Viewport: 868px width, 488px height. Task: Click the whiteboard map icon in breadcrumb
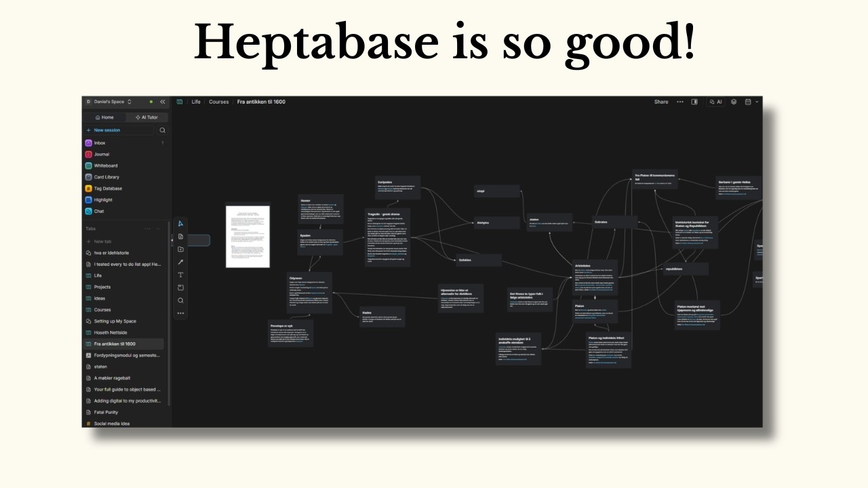[x=180, y=102]
